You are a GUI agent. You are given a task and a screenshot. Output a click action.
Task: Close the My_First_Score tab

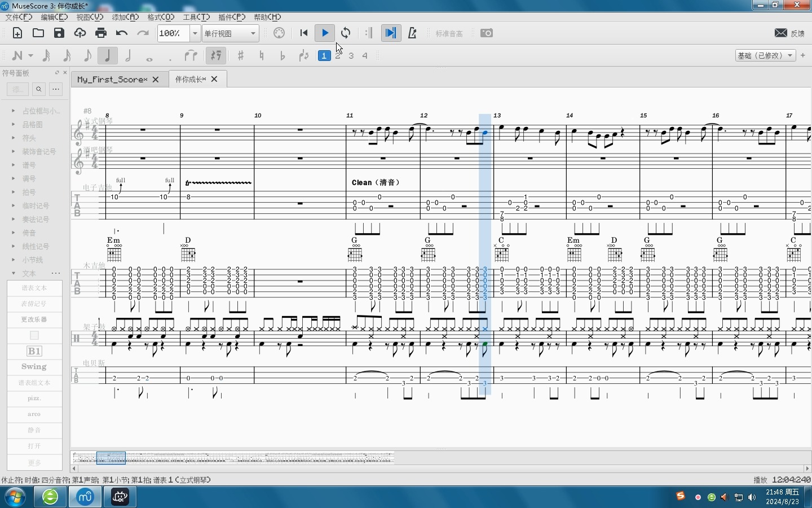coord(156,80)
